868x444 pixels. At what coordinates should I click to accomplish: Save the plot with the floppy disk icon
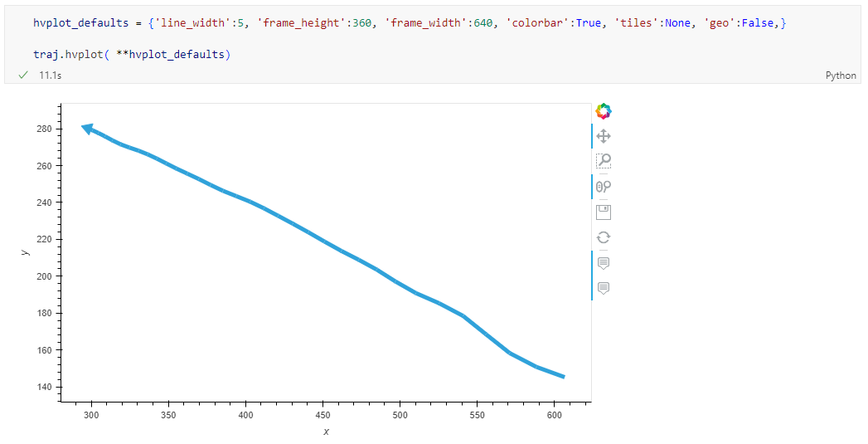click(604, 212)
